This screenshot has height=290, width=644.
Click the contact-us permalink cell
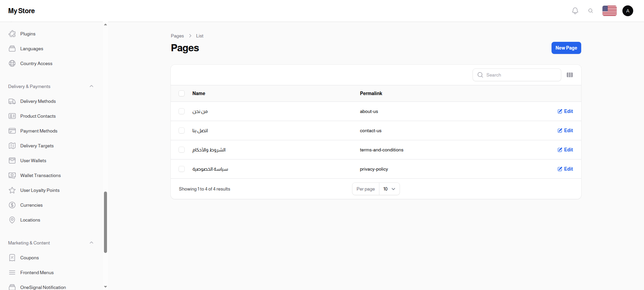(x=371, y=130)
